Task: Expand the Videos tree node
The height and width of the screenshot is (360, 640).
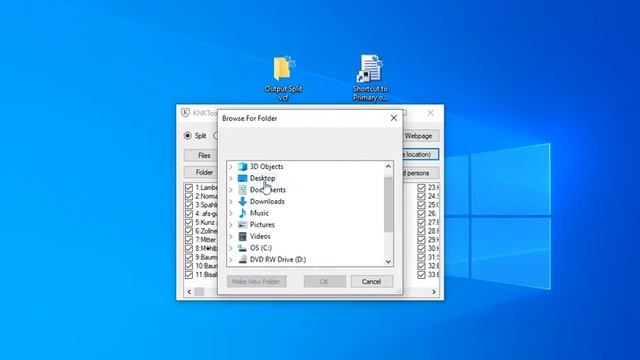Action: click(x=231, y=236)
